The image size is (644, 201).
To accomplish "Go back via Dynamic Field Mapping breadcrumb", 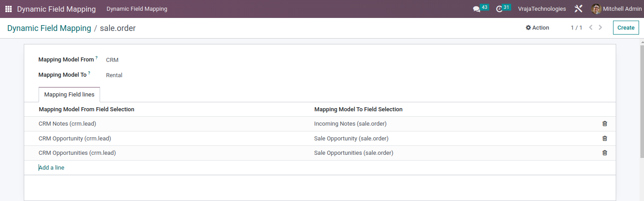I will click(49, 28).
